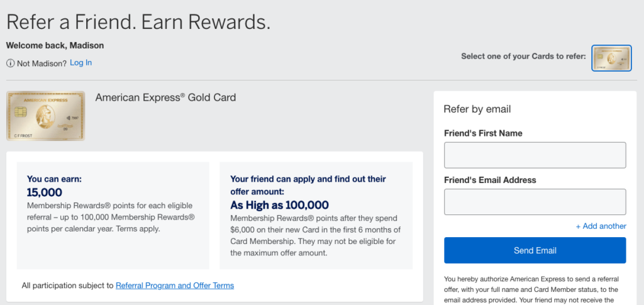Select the Gold Card thumbnail to refer
644x305 pixels.
(611, 58)
